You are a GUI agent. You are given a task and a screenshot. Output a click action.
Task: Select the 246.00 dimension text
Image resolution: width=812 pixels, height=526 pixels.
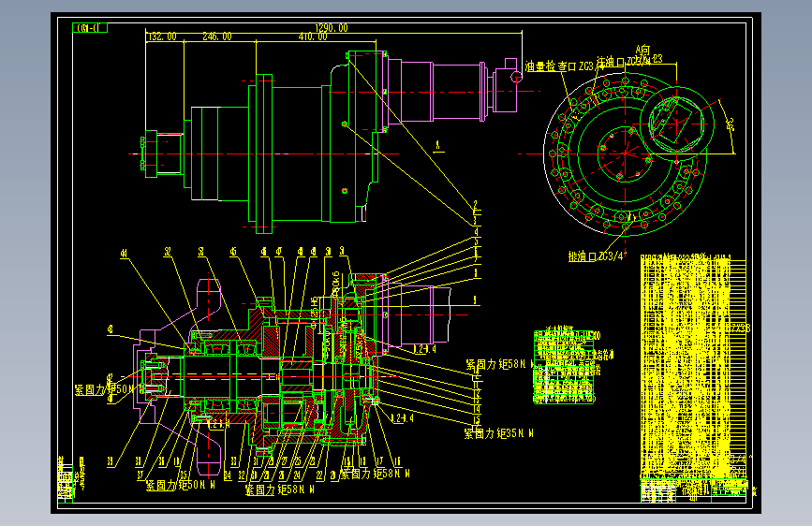[x=217, y=37]
